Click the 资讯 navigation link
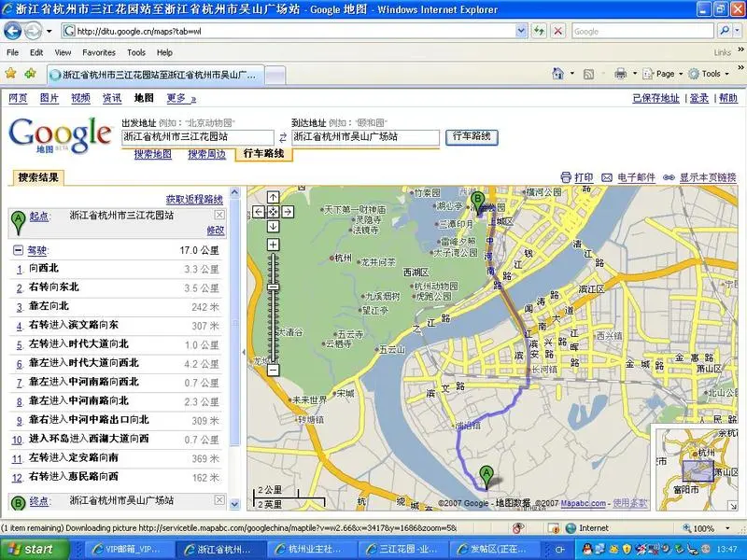Viewport: 747px width, 560px height. point(112,98)
